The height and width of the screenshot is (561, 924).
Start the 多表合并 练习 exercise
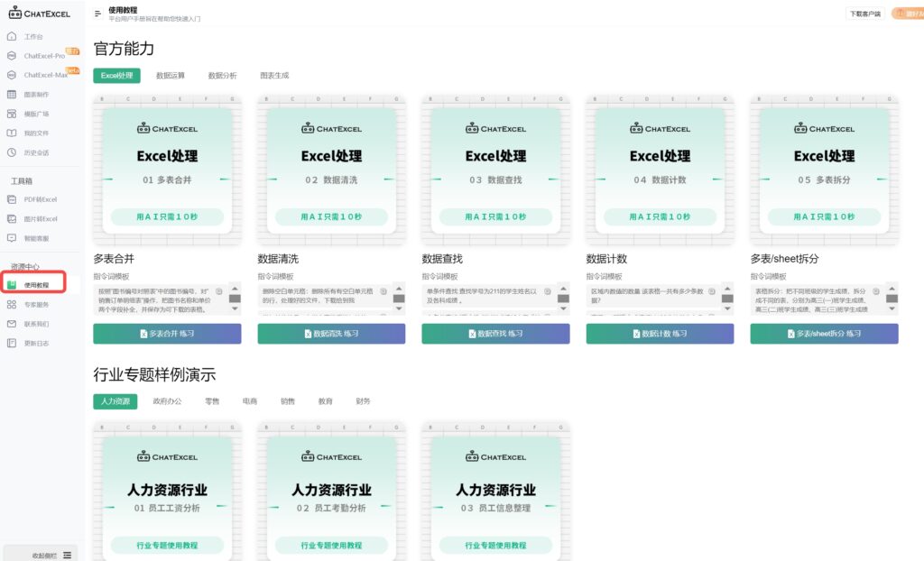point(167,333)
